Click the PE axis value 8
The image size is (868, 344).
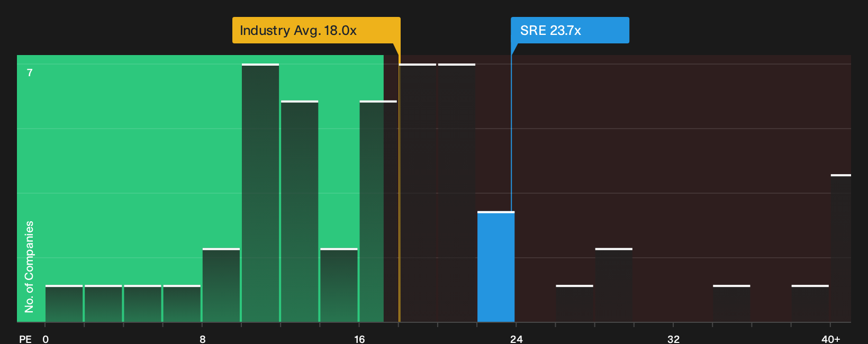[x=203, y=339]
